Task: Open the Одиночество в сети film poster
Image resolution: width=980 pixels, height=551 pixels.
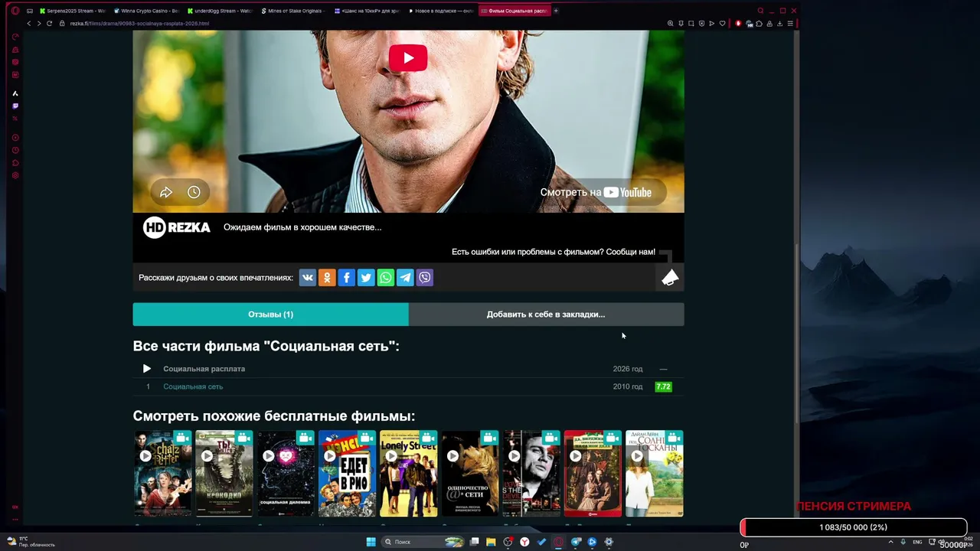Action: tap(470, 474)
